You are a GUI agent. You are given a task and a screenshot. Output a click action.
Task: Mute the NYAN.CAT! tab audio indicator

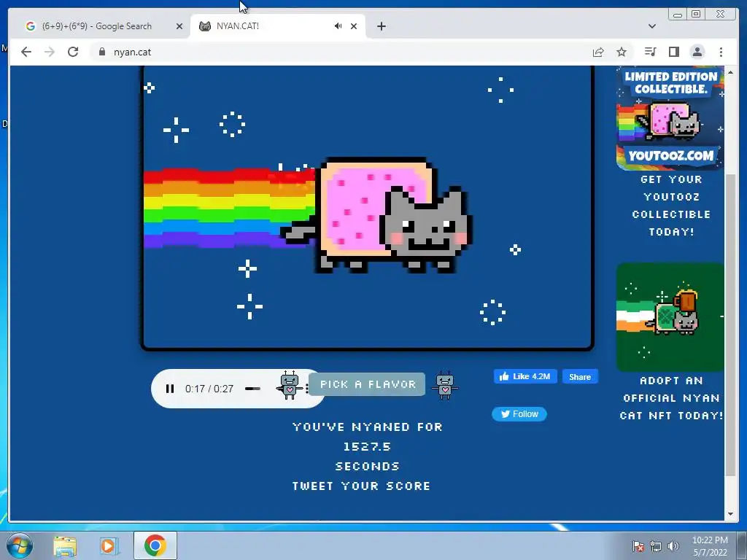(338, 26)
